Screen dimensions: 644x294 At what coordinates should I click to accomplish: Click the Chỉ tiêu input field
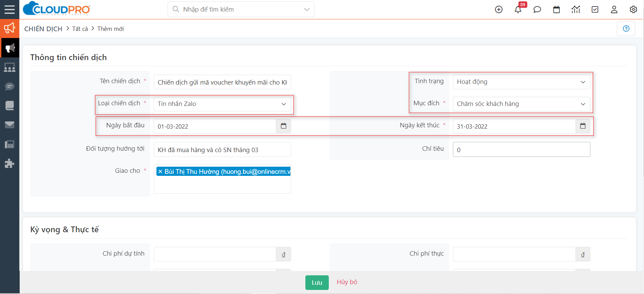click(x=522, y=149)
